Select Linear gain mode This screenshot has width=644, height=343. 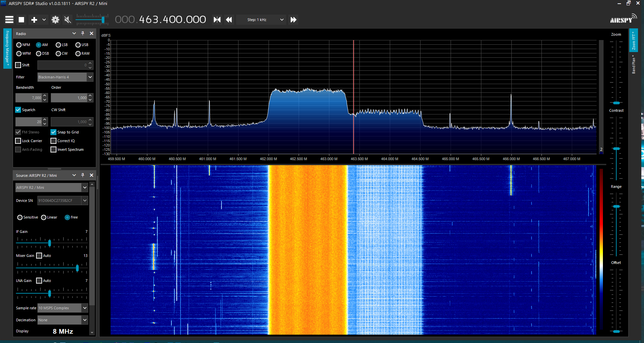pos(49,218)
